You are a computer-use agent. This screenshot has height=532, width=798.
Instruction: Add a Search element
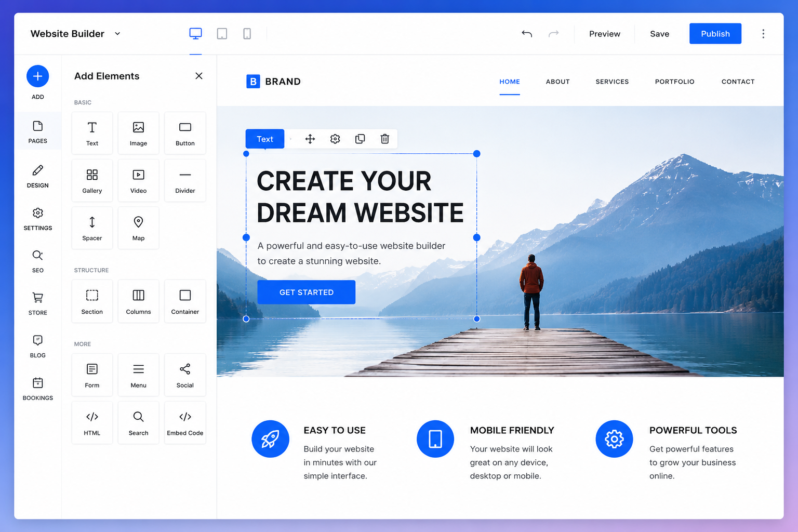(139, 423)
